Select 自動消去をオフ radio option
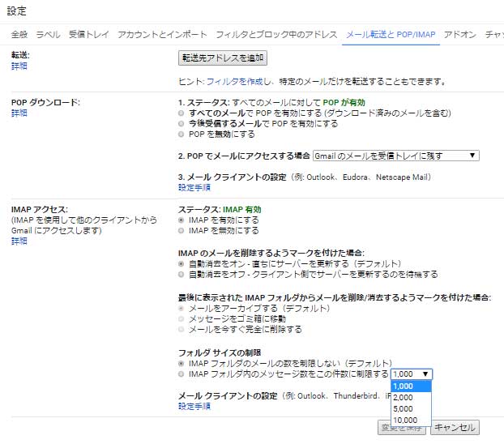Viewport: 504px width, 444px height. 182,274
